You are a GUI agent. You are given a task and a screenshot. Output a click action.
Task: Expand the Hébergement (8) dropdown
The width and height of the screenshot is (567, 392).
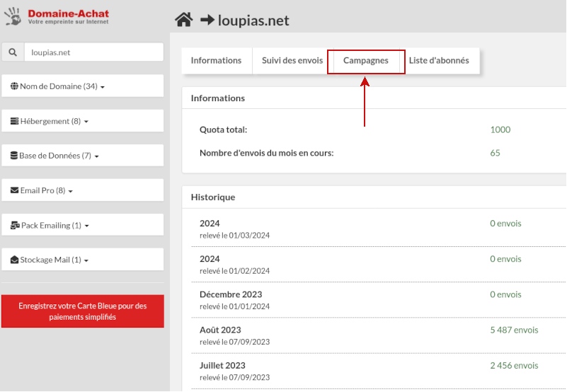point(83,121)
